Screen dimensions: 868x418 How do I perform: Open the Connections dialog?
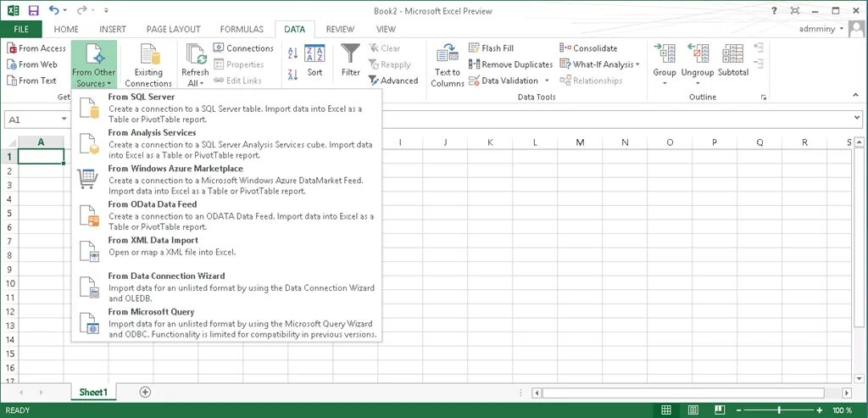pyautogui.click(x=243, y=48)
